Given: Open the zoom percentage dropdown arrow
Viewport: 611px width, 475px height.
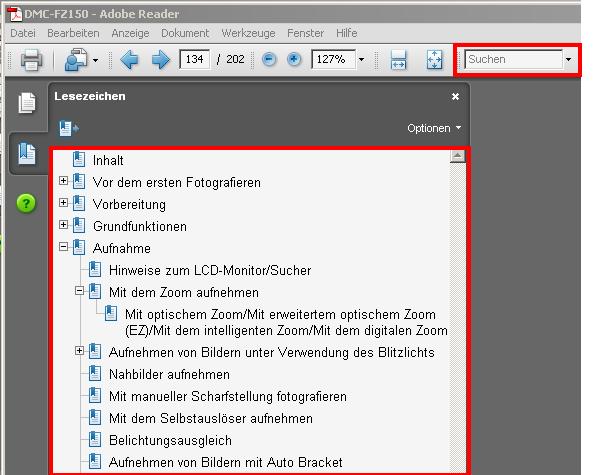Looking at the screenshot, I should (x=362, y=60).
